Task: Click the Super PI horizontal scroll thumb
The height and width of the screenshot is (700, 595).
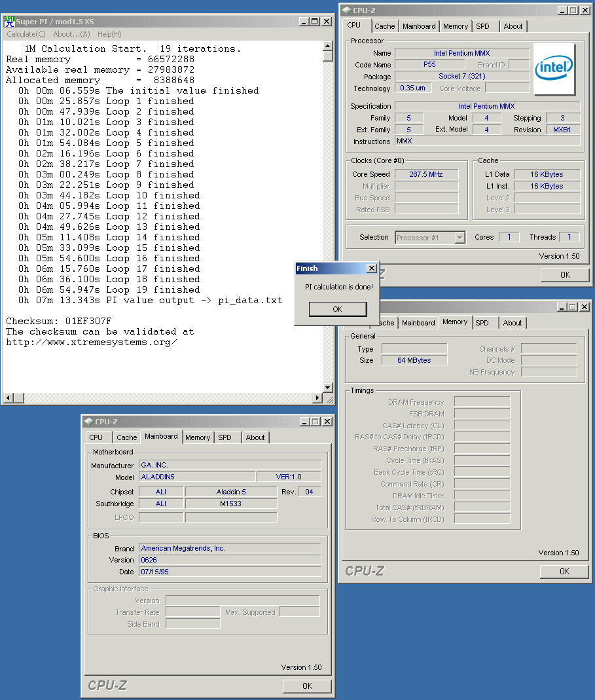Action: click(19, 397)
